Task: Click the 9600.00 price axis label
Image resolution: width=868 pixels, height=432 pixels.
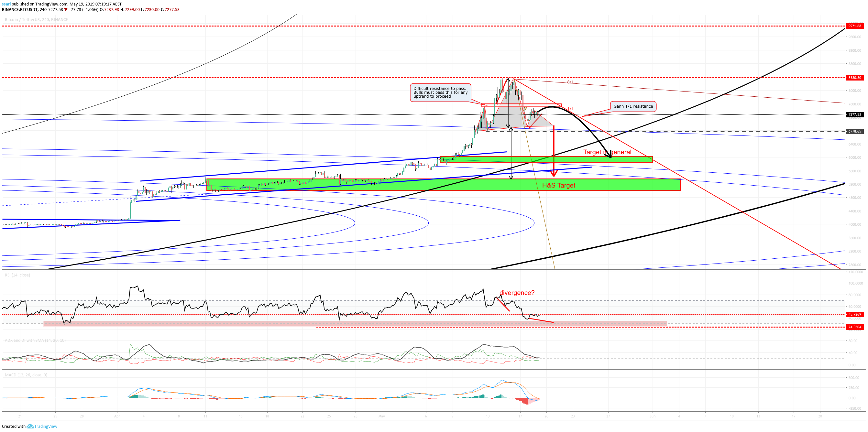Action: click(x=855, y=37)
